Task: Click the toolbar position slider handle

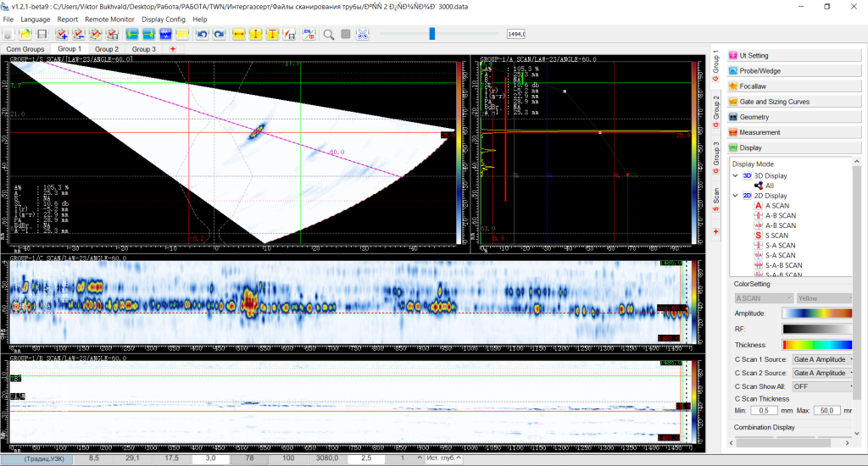Action: (x=432, y=34)
